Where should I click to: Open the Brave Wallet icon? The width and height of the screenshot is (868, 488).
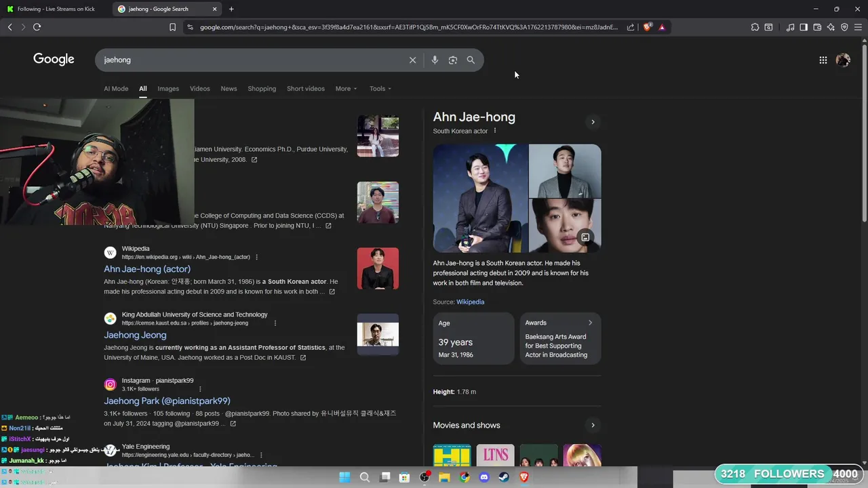pyautogui.click(x=817, y=27)
